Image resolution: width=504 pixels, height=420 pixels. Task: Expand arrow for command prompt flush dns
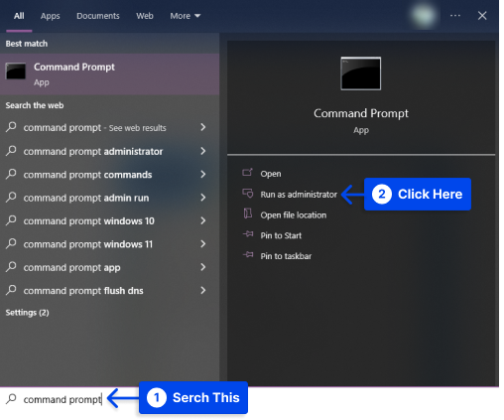(203, 291)
